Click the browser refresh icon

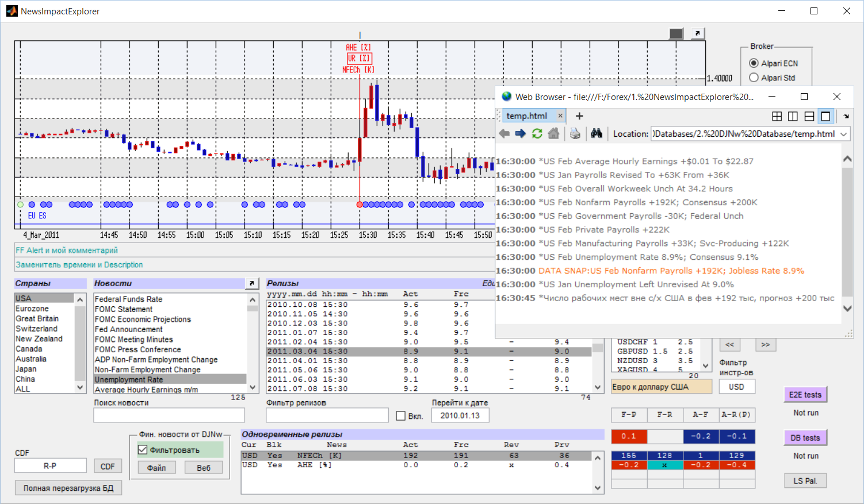537,134
